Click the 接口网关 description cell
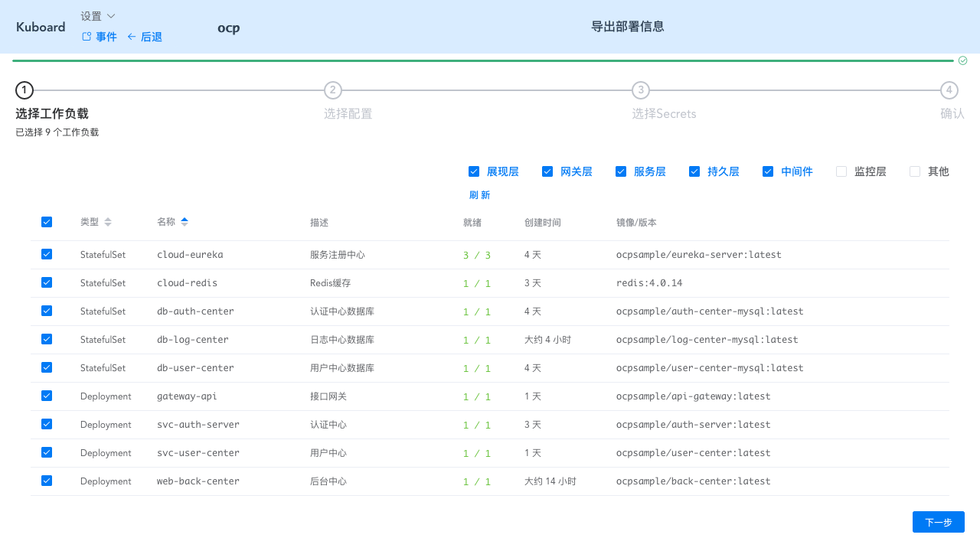The width and height of the screenshot is (980, 551). (x=328, y=396)
